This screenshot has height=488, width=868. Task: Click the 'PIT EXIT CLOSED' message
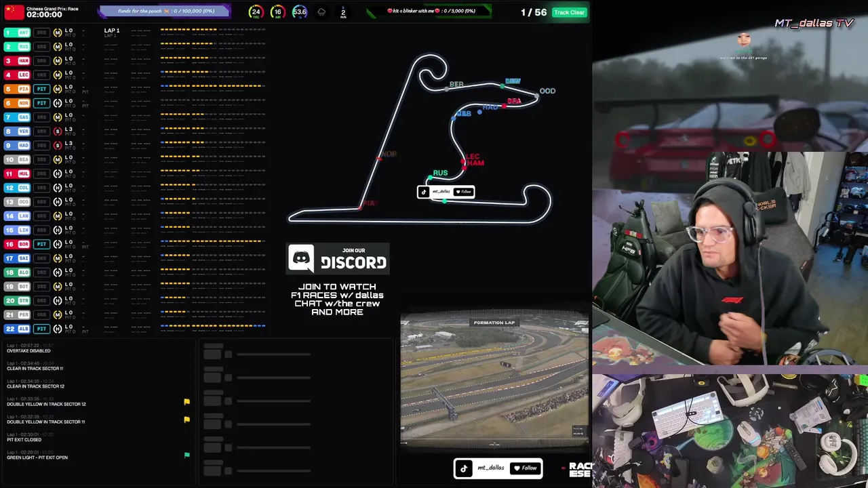tap(24, 440)
